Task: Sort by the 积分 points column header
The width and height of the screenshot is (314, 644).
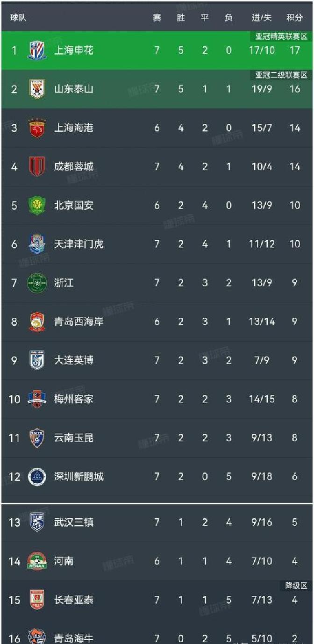Action: tap(294, 18)
